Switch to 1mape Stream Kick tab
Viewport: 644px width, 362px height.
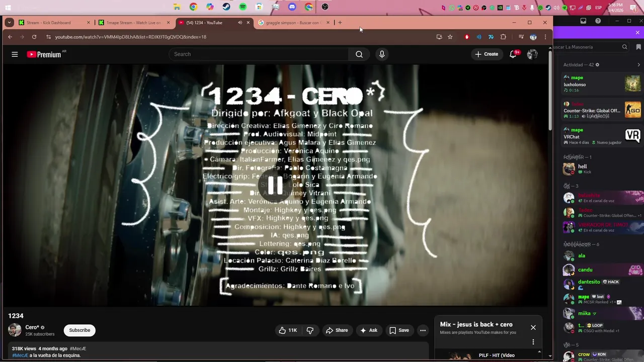tap(135, 23)
